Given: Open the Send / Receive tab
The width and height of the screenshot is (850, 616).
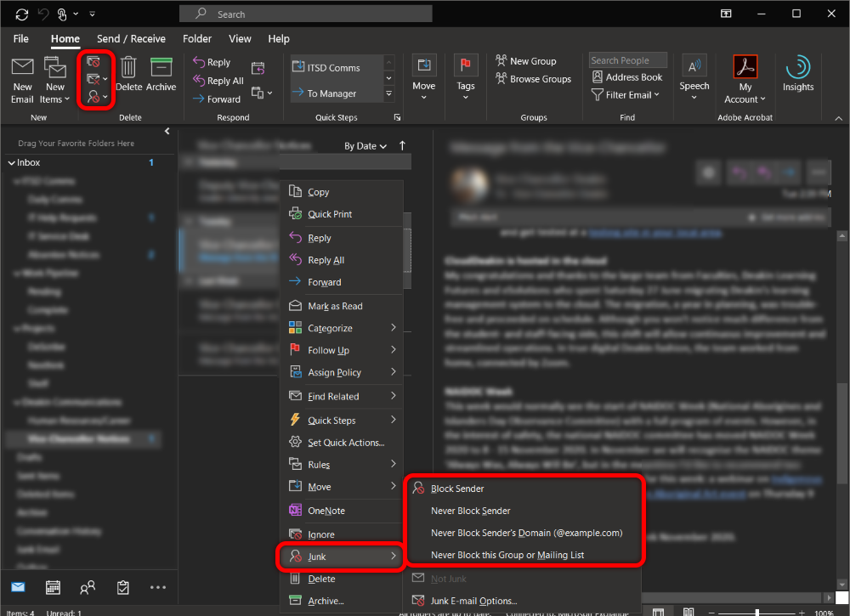Looking at the screenshot, I should tap(130, 39).
